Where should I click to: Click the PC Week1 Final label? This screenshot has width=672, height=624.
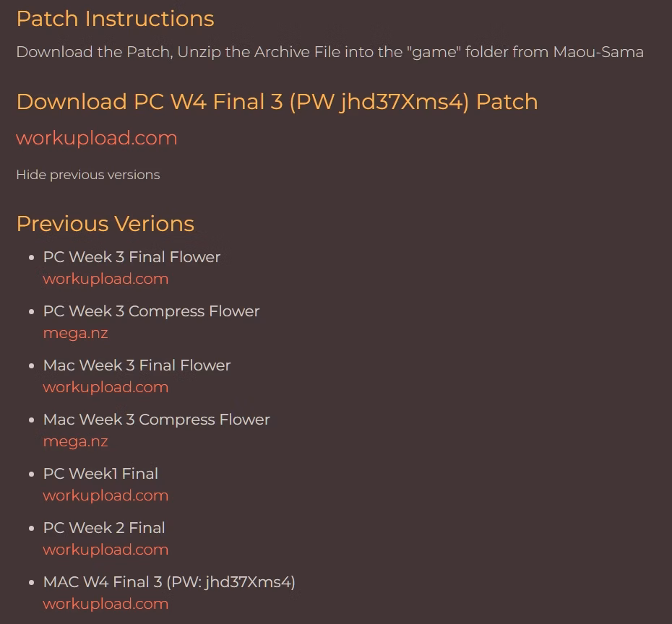point(100,474)
